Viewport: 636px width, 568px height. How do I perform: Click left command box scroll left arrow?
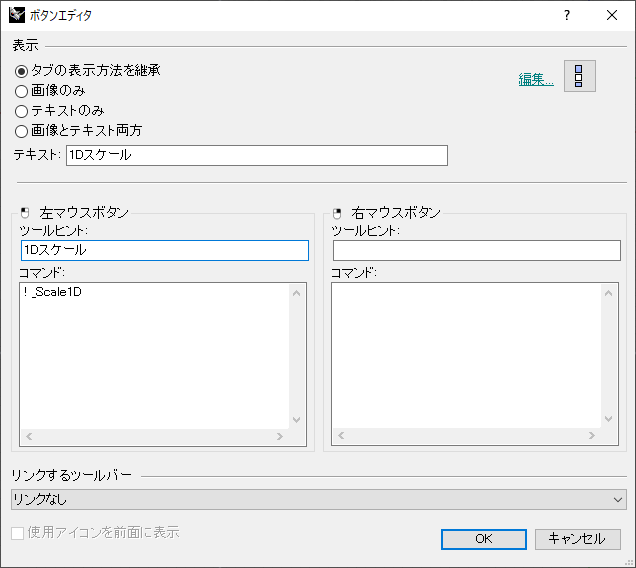click(29, 437)
